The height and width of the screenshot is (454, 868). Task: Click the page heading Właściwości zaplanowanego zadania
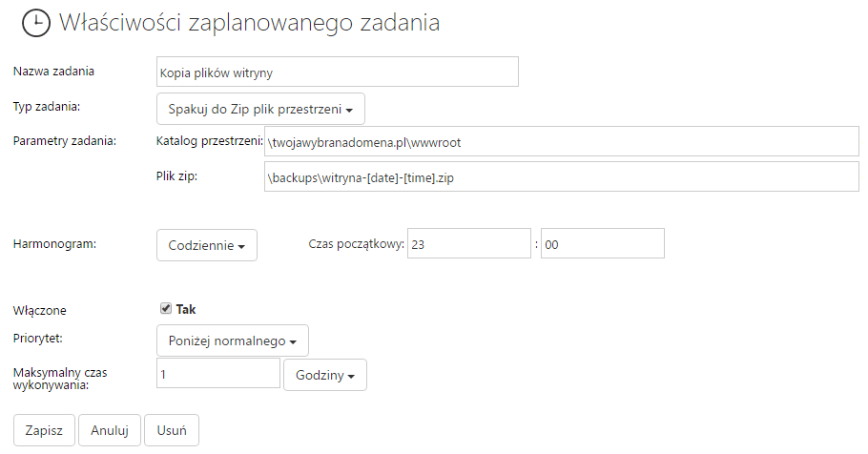coord(249,23)
